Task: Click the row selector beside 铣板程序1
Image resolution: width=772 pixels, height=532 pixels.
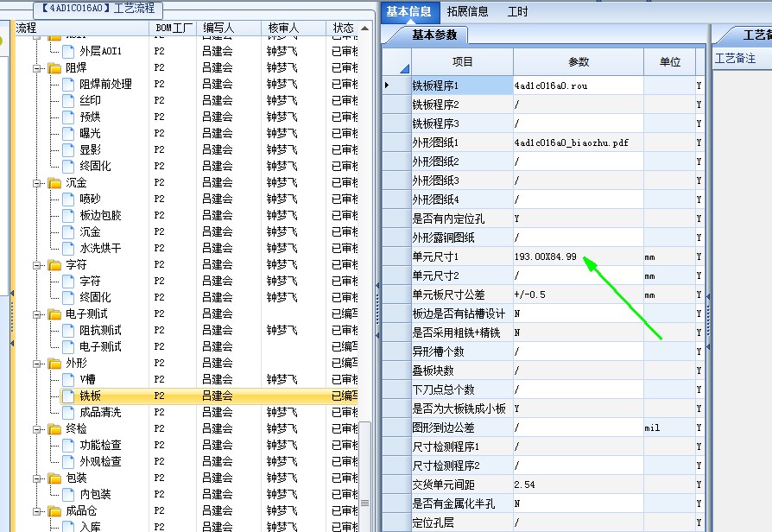Action: coord(397,85)
